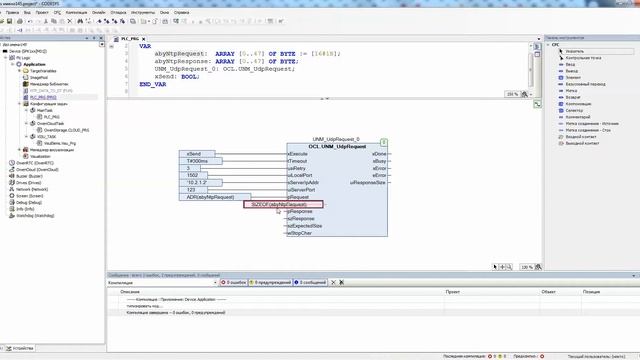Viewport: 640px width, 360px height.
Task: Select the T#300ms input box
Action: point(200,161)
